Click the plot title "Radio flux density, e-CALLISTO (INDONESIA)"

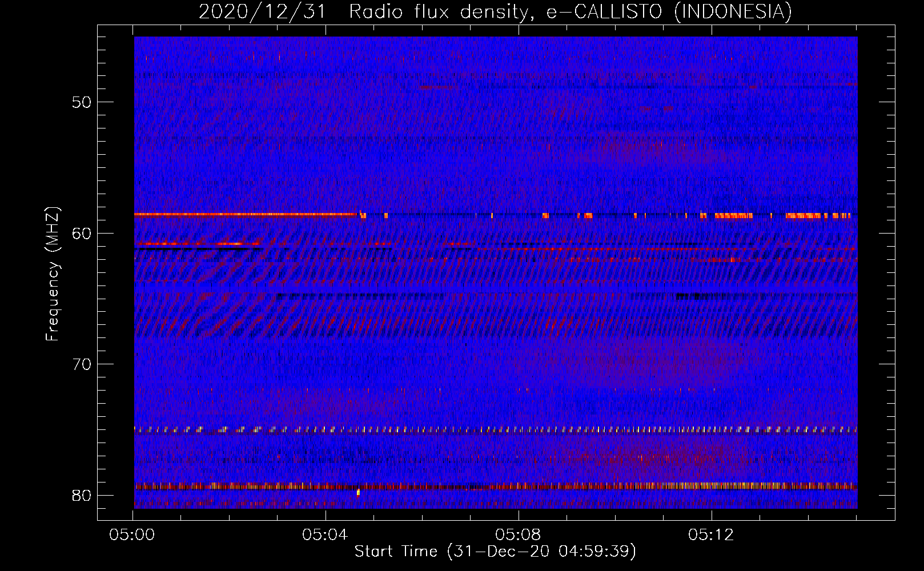click(x=571, y=11)
